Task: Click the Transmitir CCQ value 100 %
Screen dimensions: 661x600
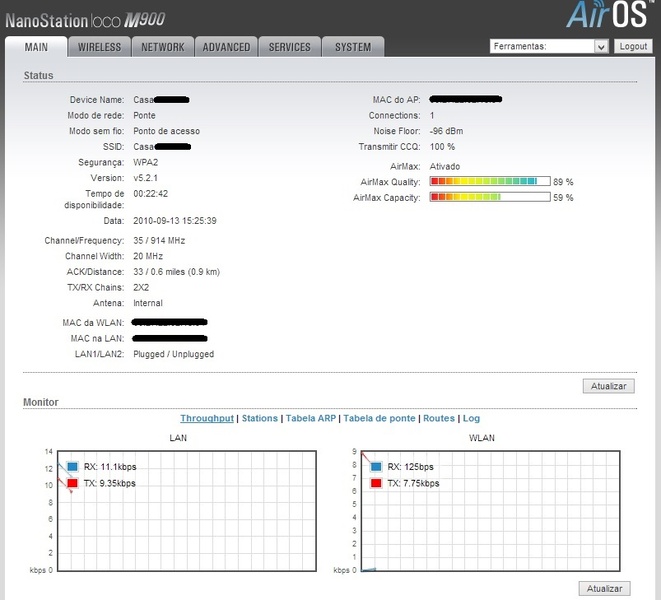Action: click(442, 147)
